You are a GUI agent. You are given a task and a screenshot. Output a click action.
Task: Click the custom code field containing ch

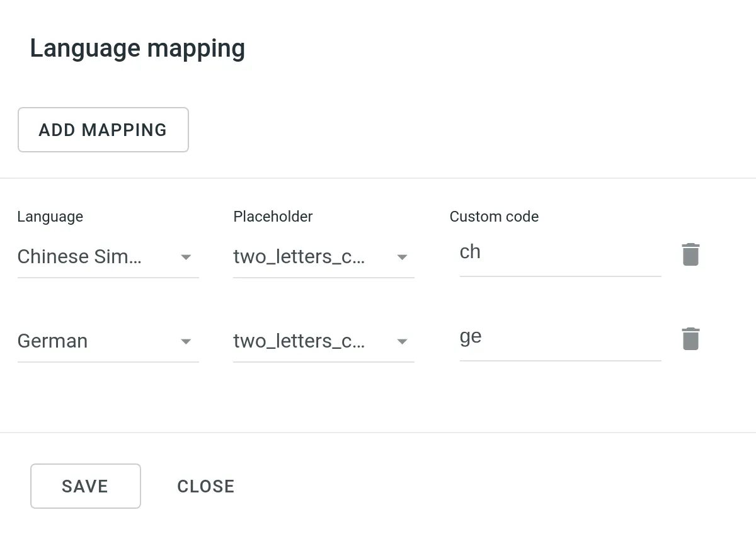559,254
